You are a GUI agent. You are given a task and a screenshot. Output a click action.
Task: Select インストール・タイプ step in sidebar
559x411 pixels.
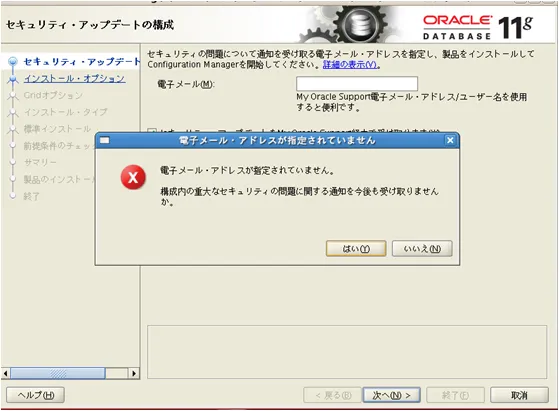tap(65, 112)
